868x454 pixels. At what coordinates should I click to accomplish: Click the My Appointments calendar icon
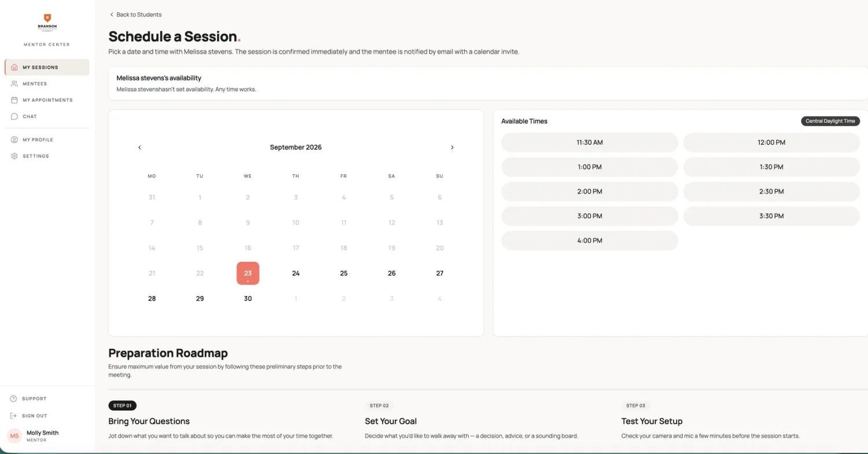click(14, 100)
